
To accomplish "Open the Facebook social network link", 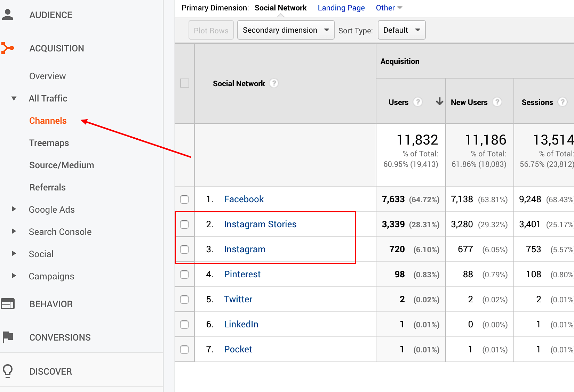I will click(244, 199).
